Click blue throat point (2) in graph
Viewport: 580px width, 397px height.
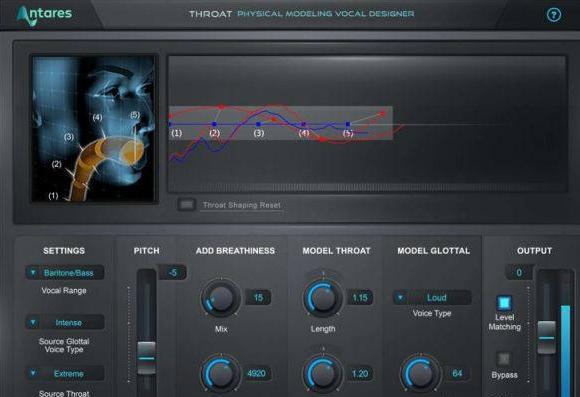click(x=214, y=124)
